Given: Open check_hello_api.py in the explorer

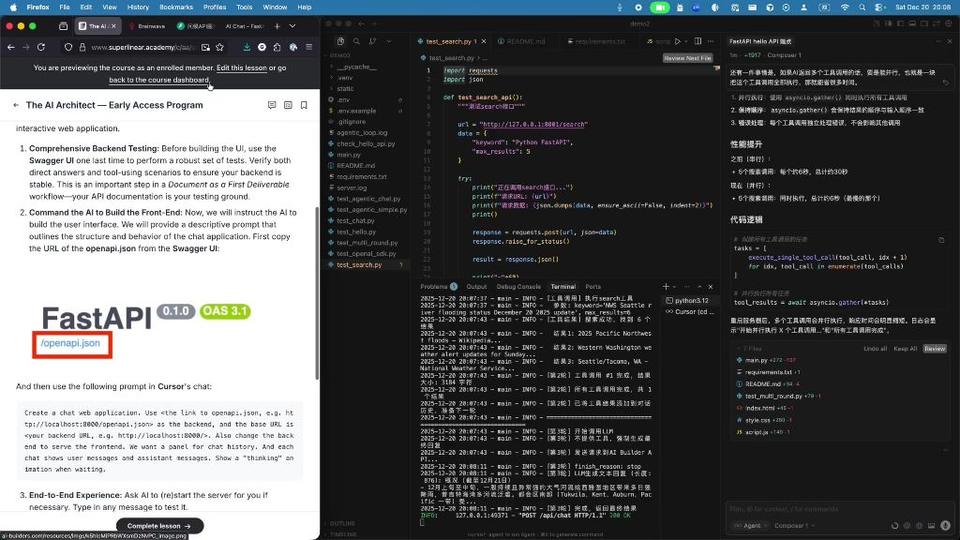Looking at the screenshot, I should 366,143.
